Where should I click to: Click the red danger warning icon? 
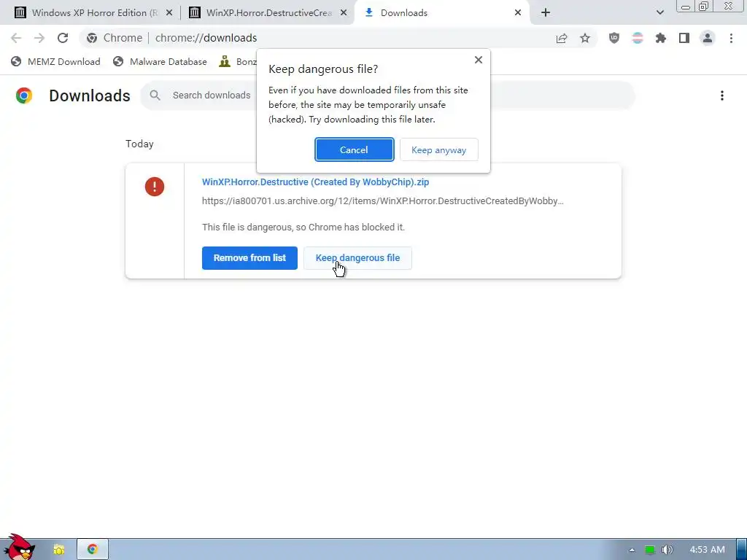(155, 187)
